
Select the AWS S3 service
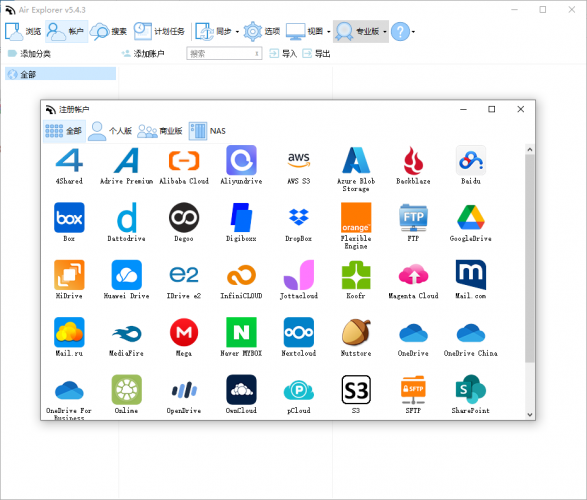pyautogui.click(x=299, y=161)
